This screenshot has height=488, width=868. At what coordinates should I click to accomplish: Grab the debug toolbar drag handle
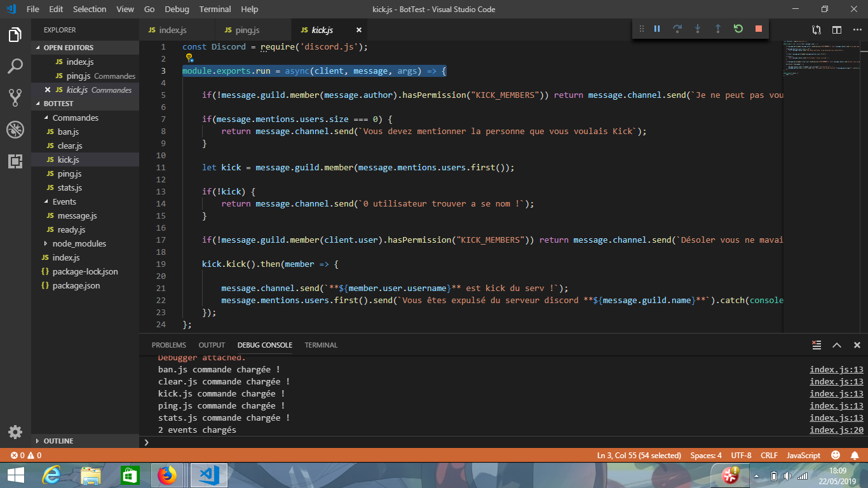coord(641,29)
